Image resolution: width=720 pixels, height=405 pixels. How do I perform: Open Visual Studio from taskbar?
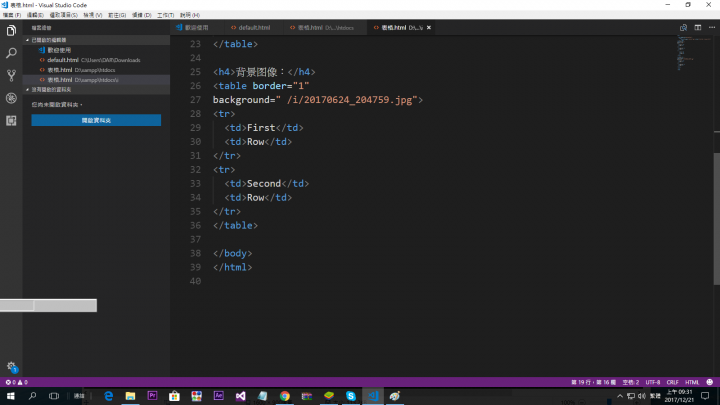[x=241, y=396]
